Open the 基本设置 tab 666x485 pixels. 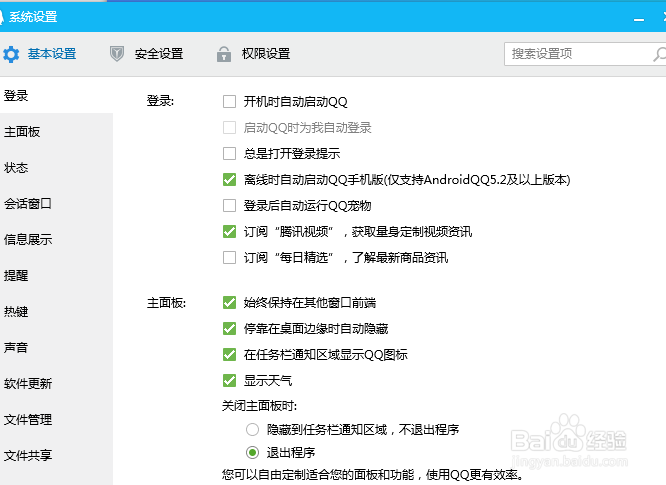coord(52,54)
